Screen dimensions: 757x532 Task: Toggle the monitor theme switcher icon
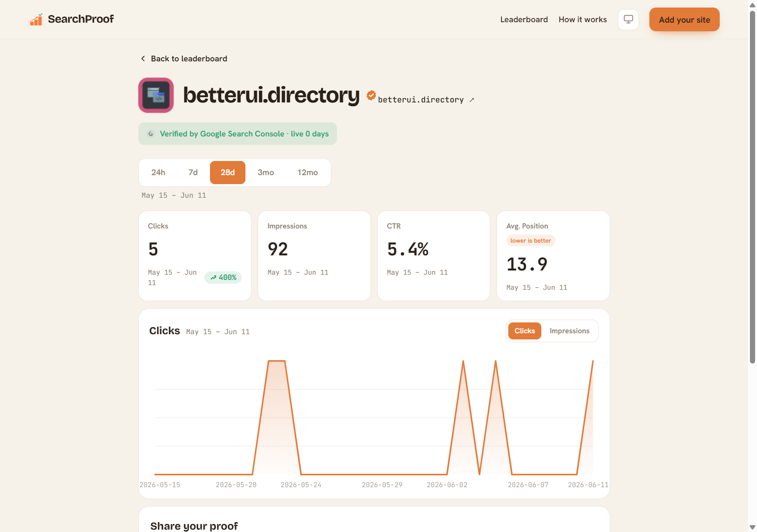click(x=628, y=19)
